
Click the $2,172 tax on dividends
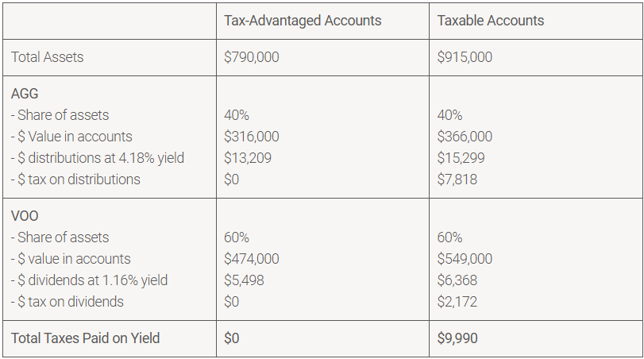pyautogui.click(x=457, y=302)
